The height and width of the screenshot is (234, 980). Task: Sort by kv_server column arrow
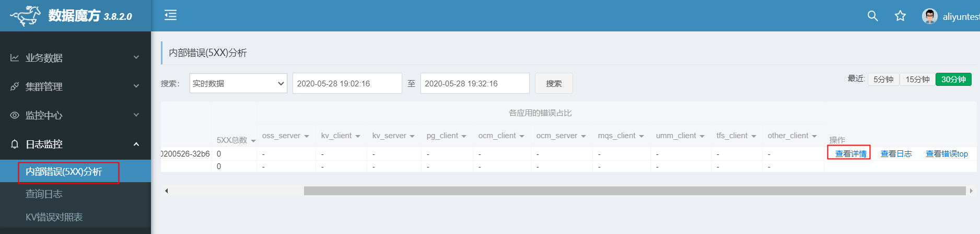click(412, 136)
